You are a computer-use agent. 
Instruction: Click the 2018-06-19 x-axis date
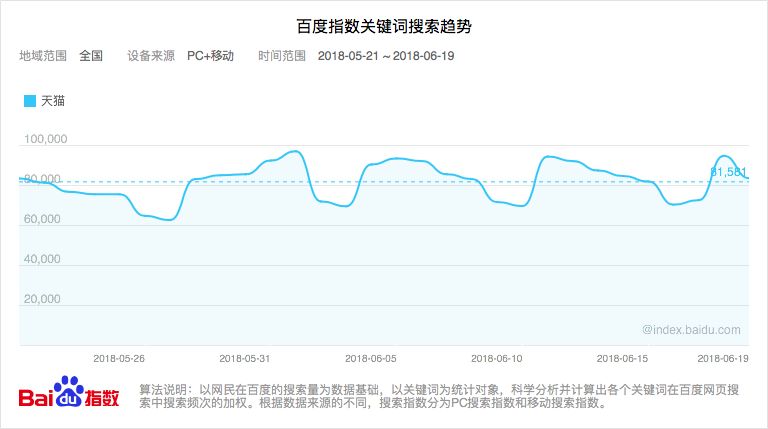723,358
